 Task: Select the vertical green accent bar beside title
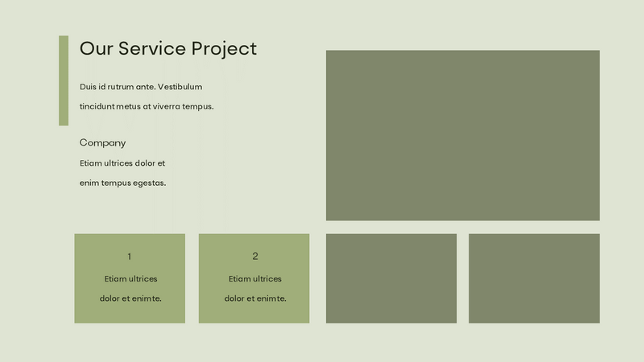click(64, 80)
